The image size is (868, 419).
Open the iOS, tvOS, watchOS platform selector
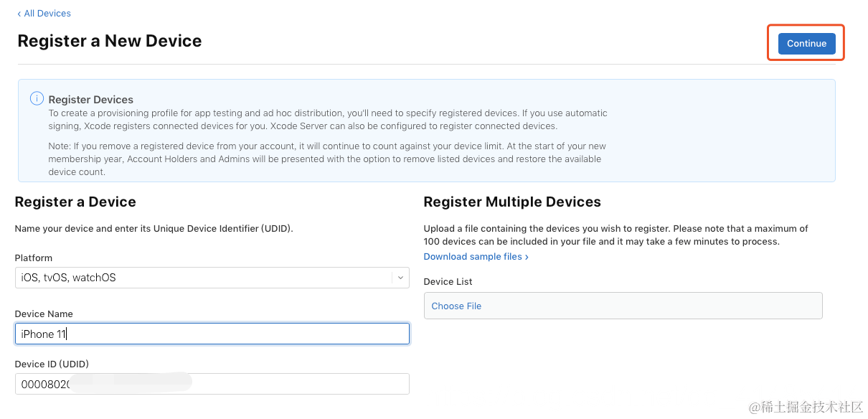pos(212,278)
